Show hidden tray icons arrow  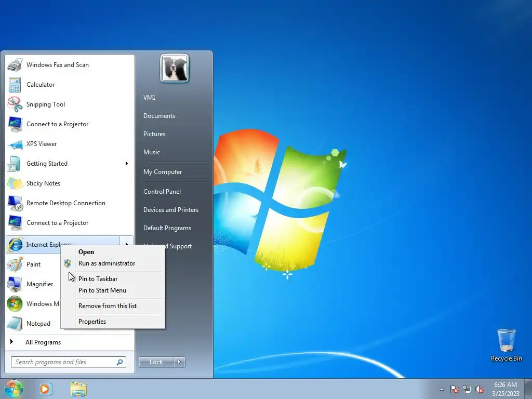442,389
